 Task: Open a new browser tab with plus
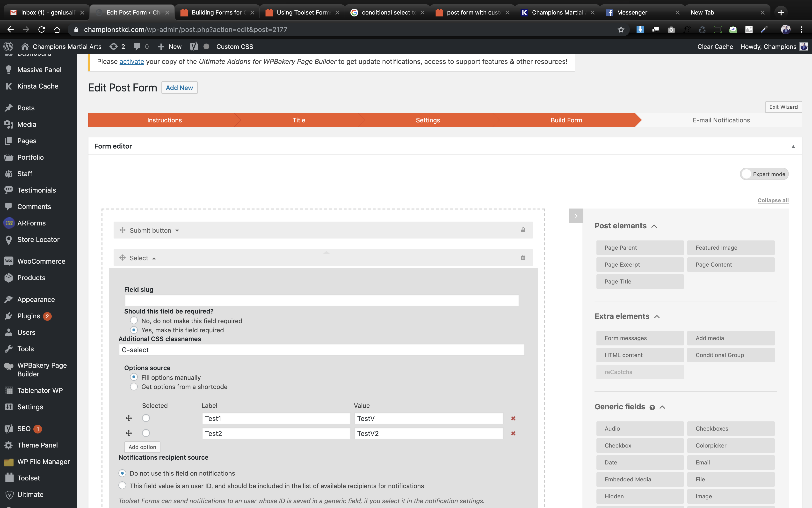click(781, 12)
